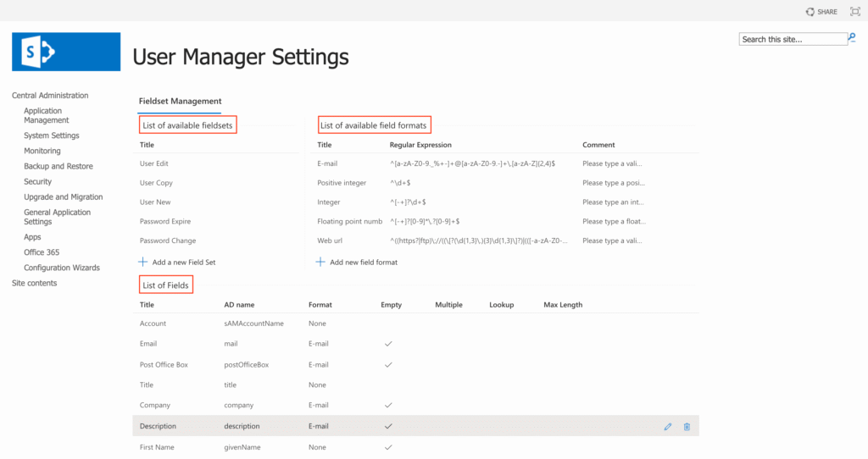Click the Empty checkmark in Company row
Screen dimensions: 868x459
(388, 406)
